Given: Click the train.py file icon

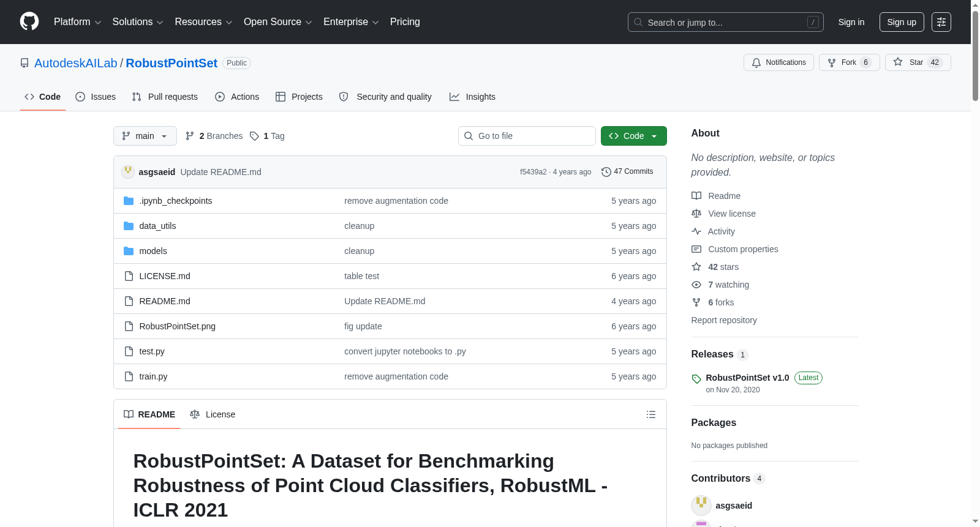Looking at the screenshot, I should coord(129,376).
